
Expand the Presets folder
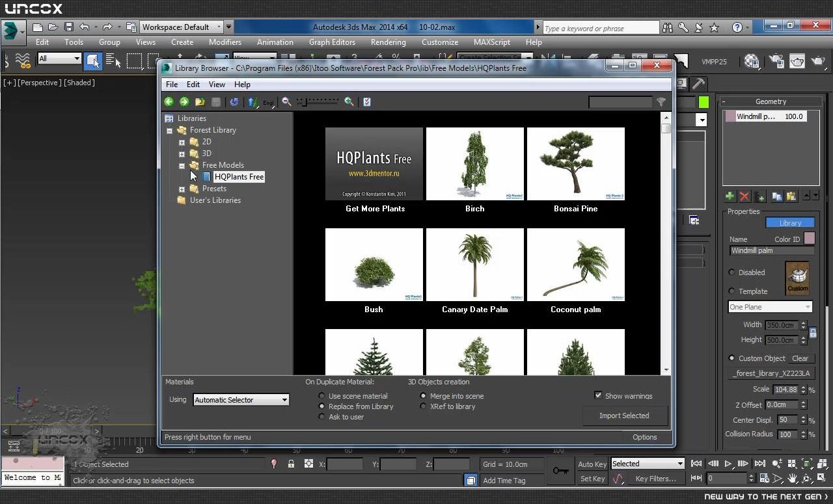click(182, 189)
